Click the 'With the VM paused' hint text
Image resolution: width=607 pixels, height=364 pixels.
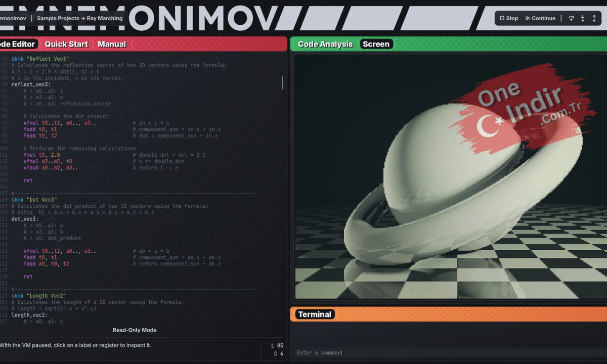pyautogui.click(x=75, y=345)
